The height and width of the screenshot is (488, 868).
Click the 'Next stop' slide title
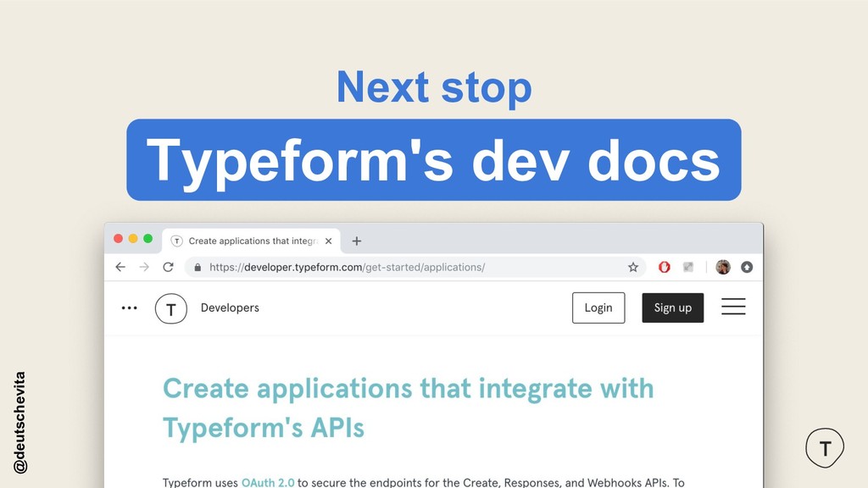coord(434,87)
